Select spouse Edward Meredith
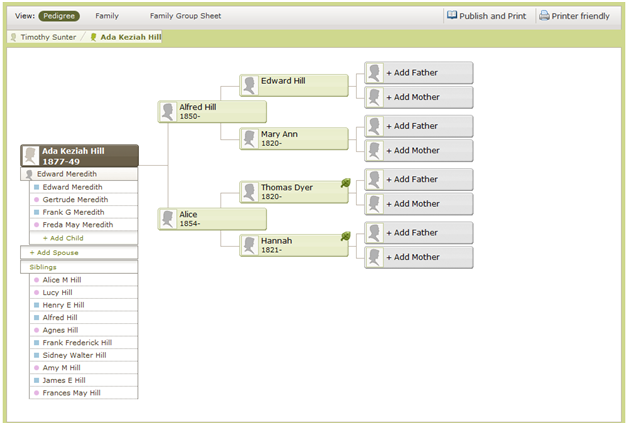628x425 pixels. (x=69, y=174)
